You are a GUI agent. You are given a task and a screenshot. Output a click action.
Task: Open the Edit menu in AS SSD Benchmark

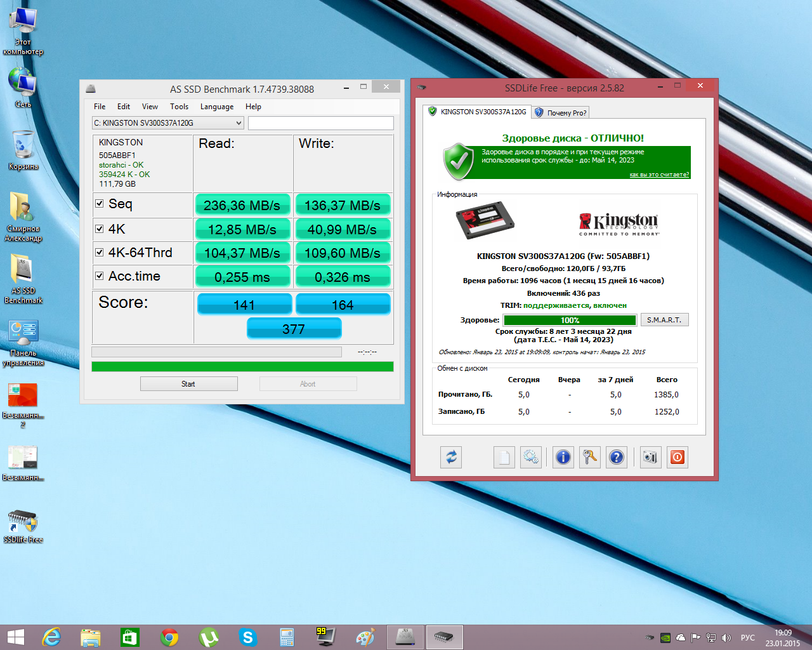124,107
